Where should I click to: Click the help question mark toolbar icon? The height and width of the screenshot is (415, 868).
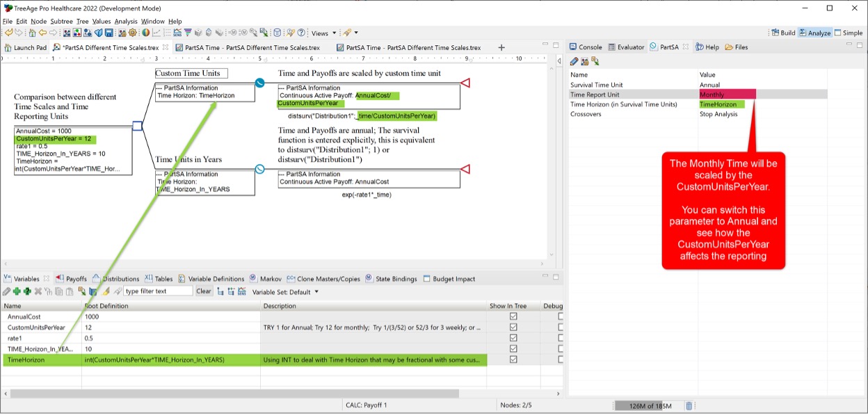pos(302,33)
